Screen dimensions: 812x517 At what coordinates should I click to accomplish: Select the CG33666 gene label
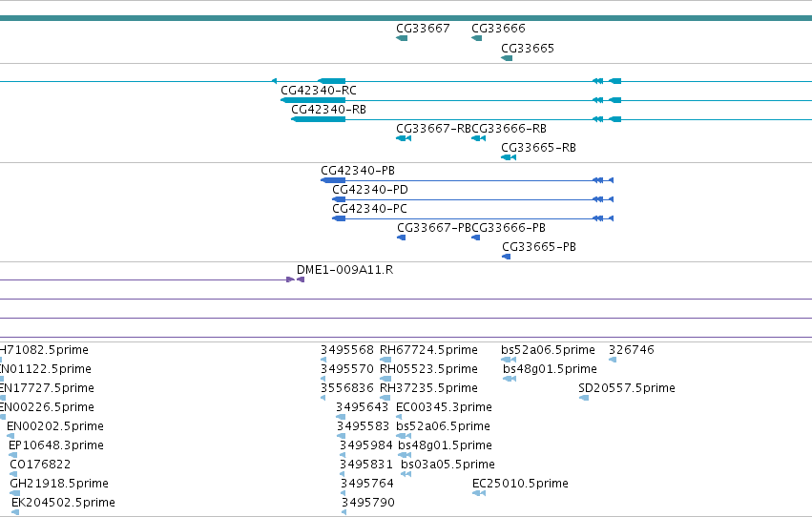click(498, 29)
